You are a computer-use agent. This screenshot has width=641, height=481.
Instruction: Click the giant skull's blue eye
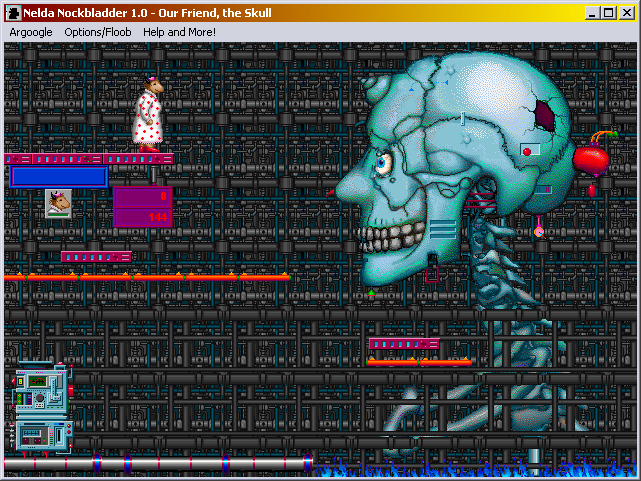pos(385,162)
